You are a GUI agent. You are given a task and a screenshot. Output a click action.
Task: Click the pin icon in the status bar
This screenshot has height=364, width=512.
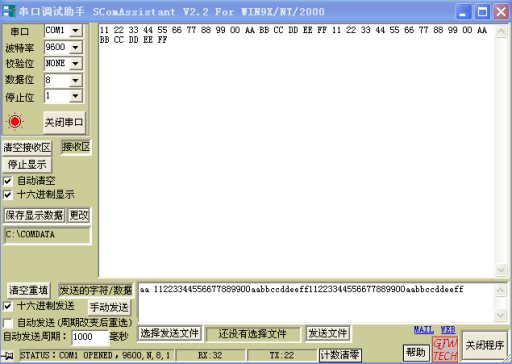point(7,356)
